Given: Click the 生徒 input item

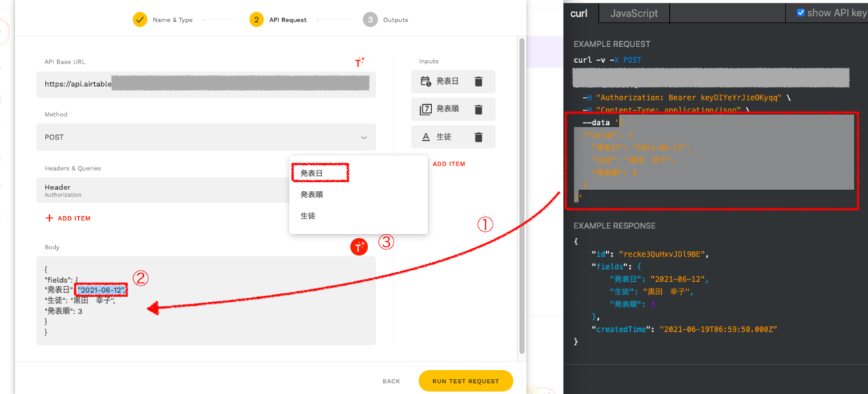Looking at the screenshot, I should coord(454,137).
